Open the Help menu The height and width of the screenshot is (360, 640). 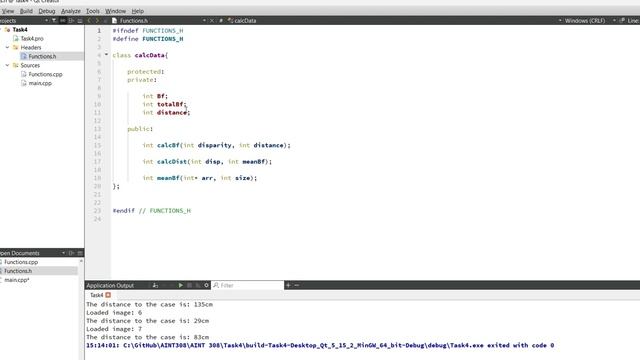point(138,11)
